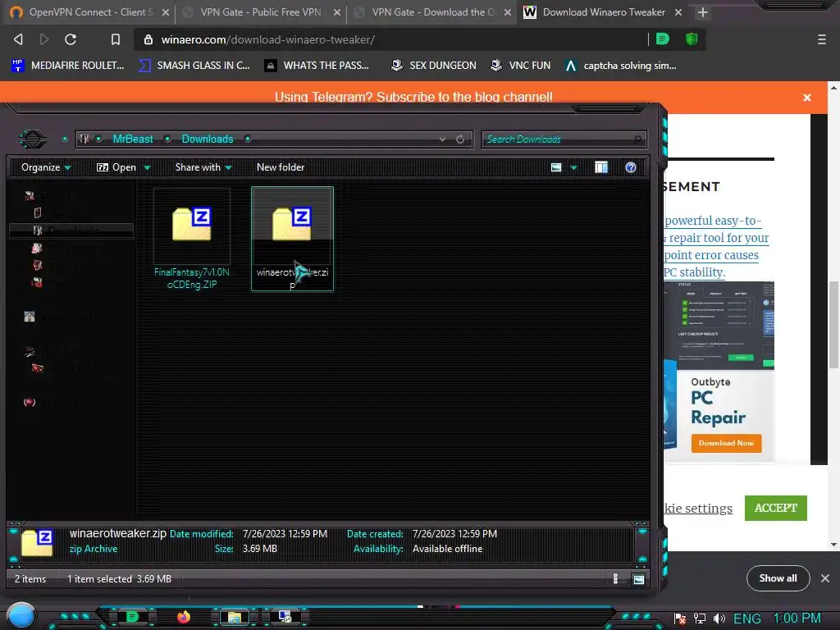The image size is (840, 630).
Task: Click Open with 7-Zip button
Action: point(116,167)
